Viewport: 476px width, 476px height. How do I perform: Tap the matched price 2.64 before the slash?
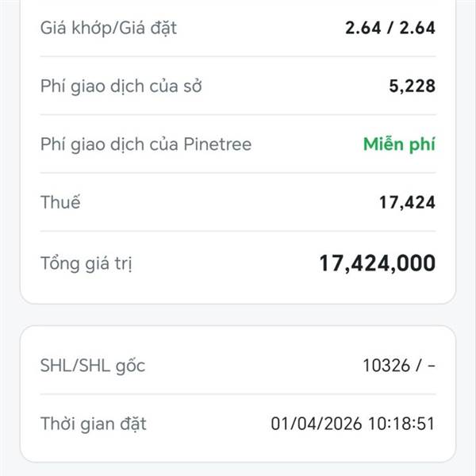[363, 29]
